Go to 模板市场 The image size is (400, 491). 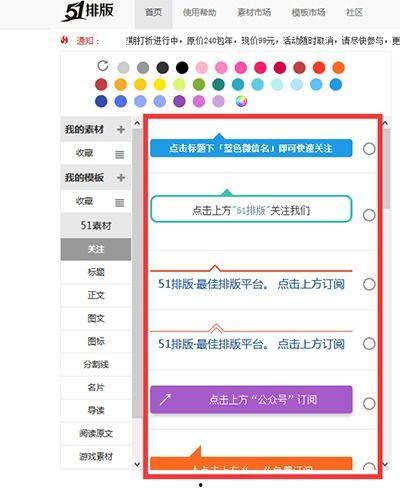(x=308, y=13)
